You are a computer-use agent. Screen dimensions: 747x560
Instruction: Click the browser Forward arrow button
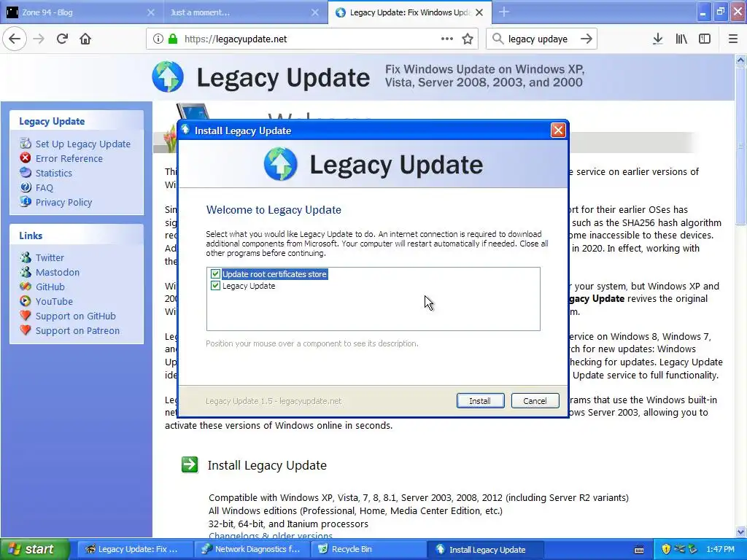point(39,39)
